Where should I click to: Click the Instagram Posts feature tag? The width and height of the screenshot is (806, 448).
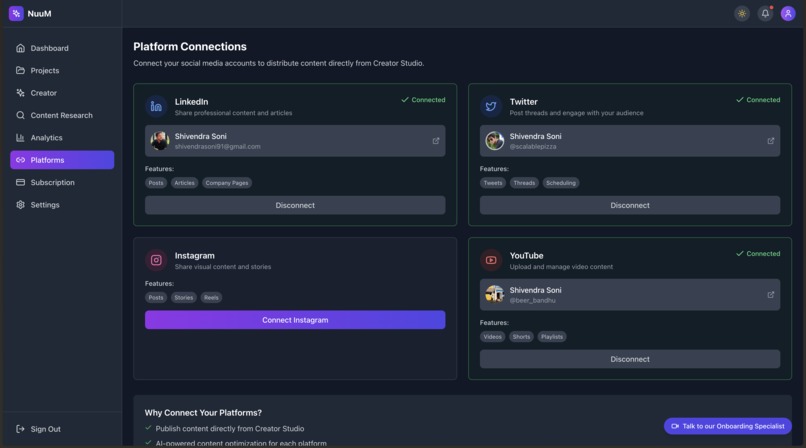pos(156,297)
